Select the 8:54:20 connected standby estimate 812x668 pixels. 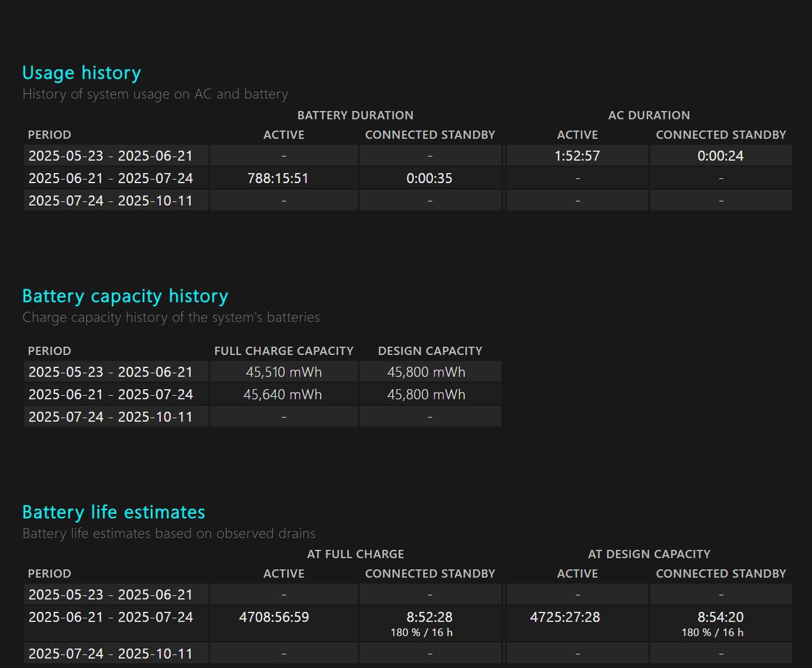coord(720,617)
